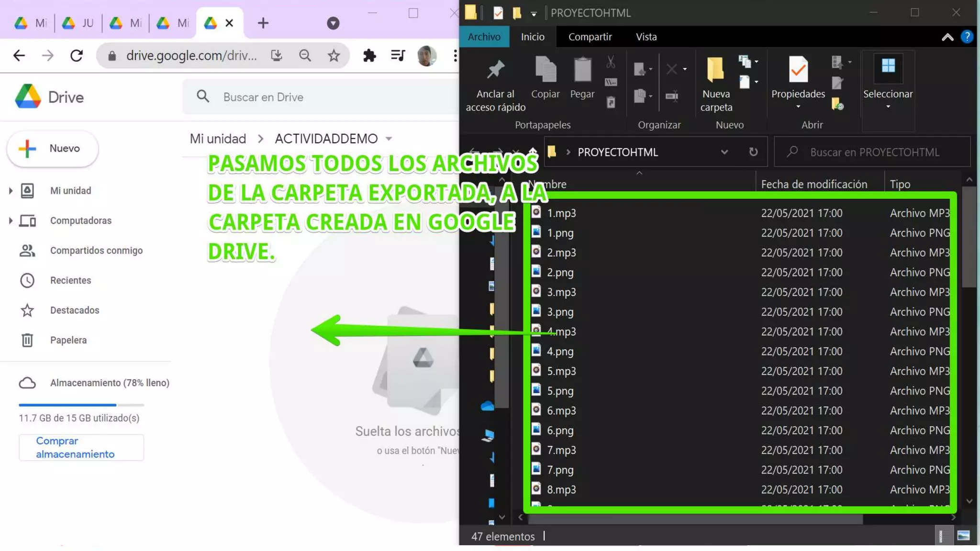
Task: Switch to large icons view toggle
Action: click(x=963, y=536)
